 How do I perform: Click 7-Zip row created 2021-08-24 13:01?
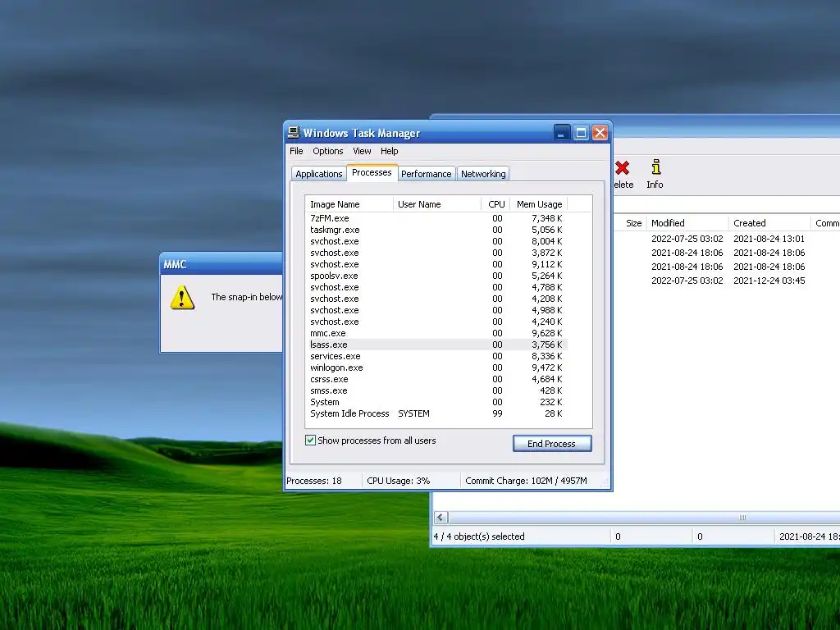pyautogui.click(x=727, y=239)
